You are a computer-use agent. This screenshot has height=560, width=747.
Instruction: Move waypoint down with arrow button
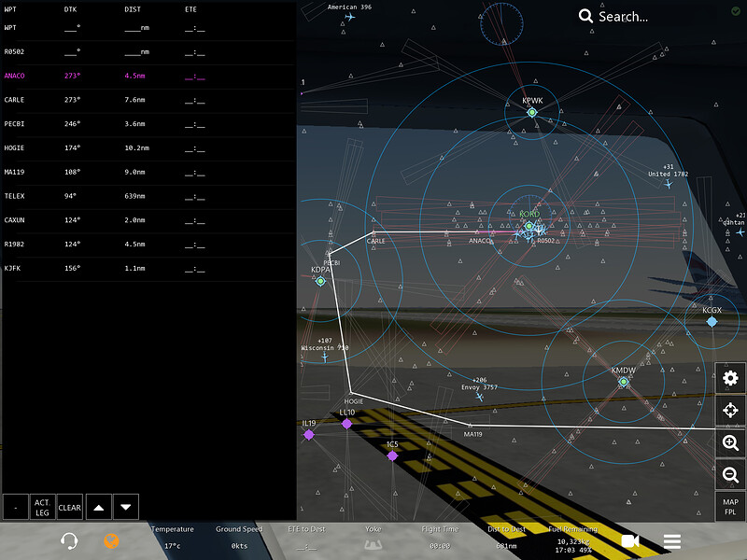(126, 507)
